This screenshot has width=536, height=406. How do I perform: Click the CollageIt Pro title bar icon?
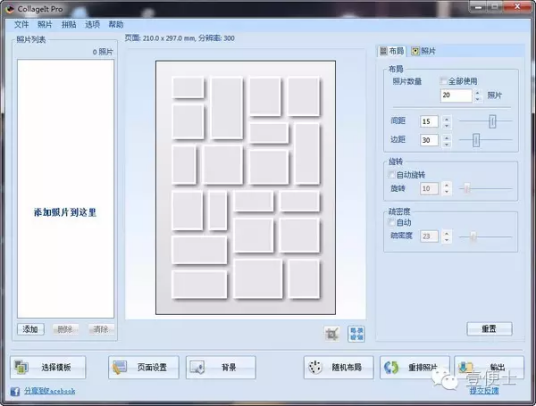pos(10,9)
